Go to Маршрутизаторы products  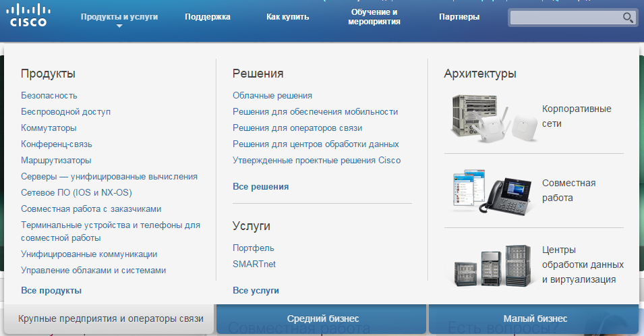click(x=56, y=160)
